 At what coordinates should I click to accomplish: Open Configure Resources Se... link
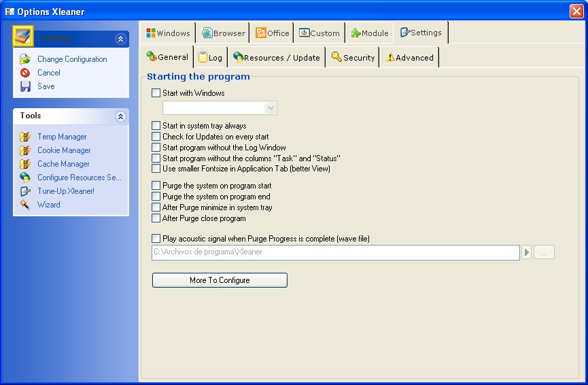pos(80,178)
